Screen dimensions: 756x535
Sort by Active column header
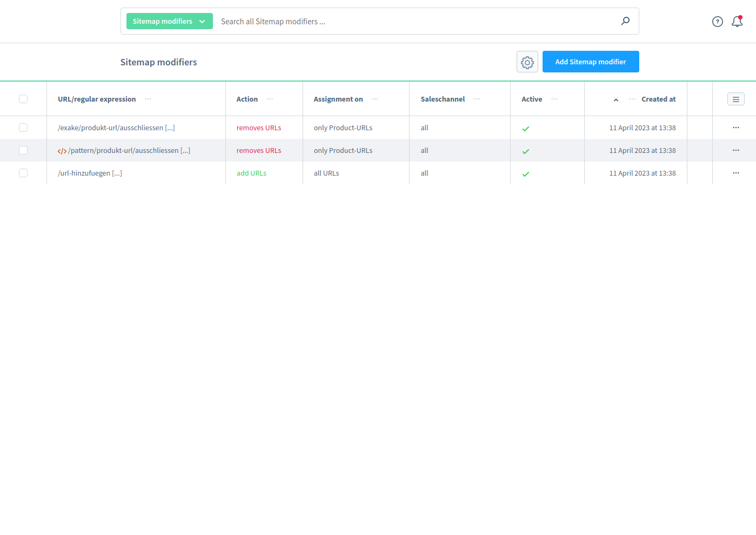click(x=532, y=99)
